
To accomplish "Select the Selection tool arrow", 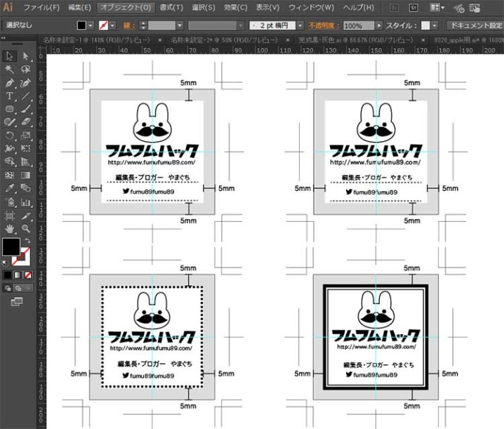I will [10, 56].
